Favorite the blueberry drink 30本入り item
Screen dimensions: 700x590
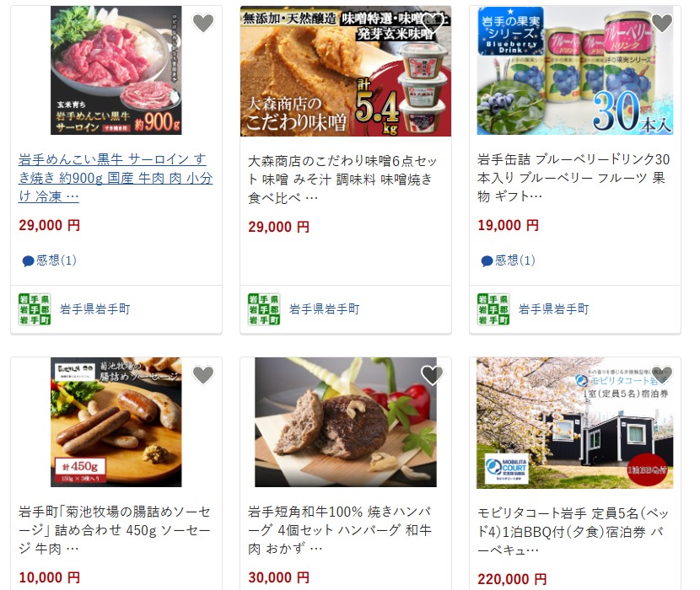point(662,24)
